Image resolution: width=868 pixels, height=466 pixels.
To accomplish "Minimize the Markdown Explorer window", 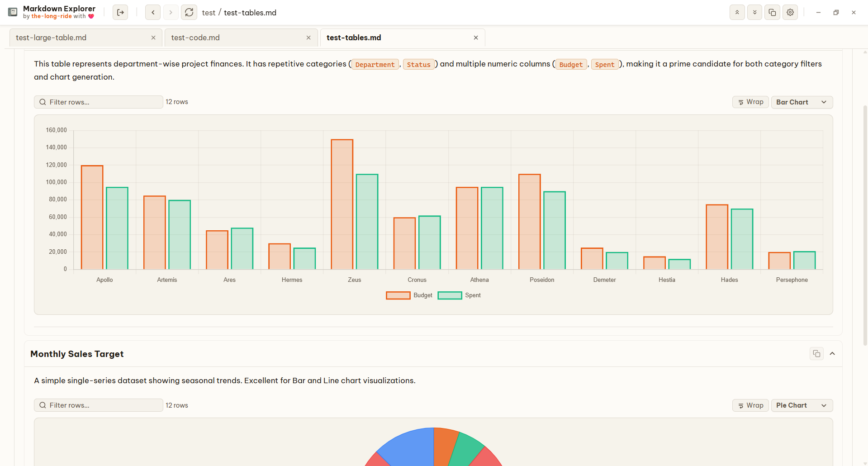I will pyautogui.click(x=818, y=12).
